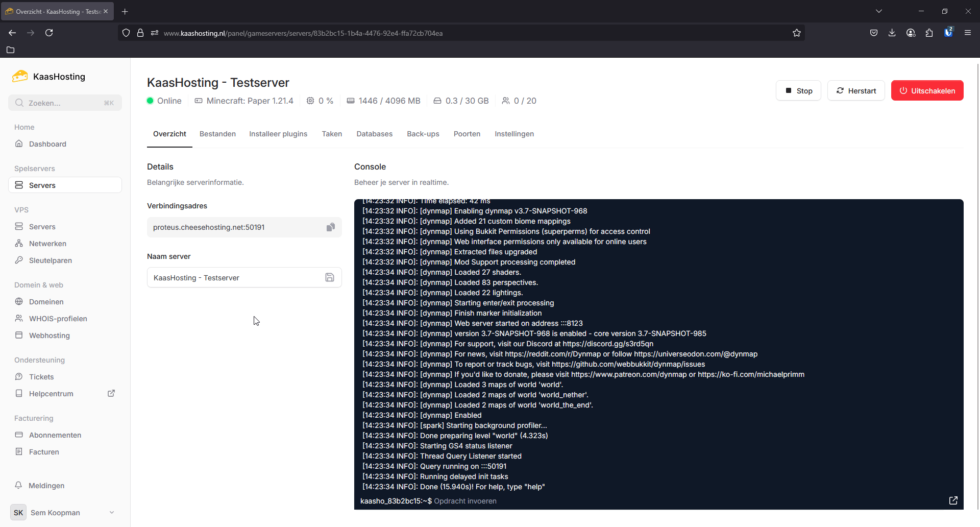
Task: Open the Installeer plugins tab
Action: point(278,134)
